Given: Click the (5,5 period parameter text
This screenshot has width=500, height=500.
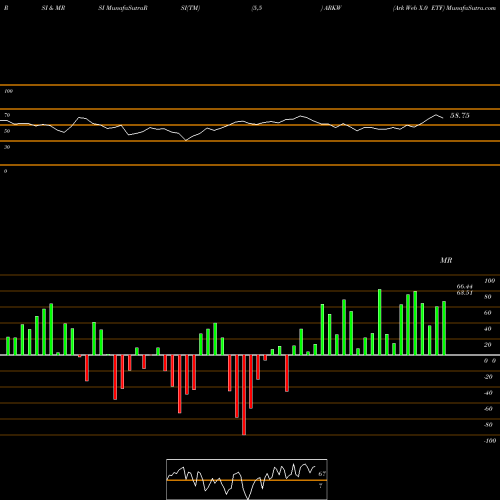Looking at the screenshot, I should click(x=257, y=8).
